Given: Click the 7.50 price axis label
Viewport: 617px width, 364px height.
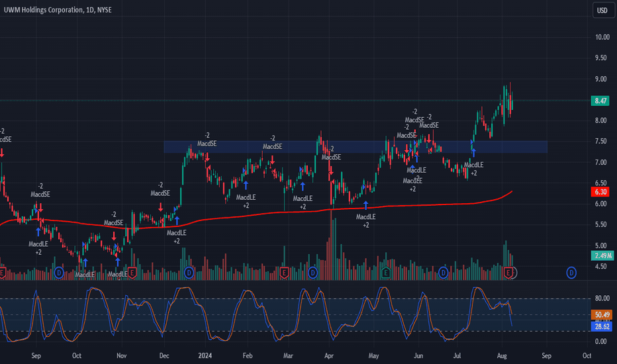Looking at the screenshot, I should point(601,141).
